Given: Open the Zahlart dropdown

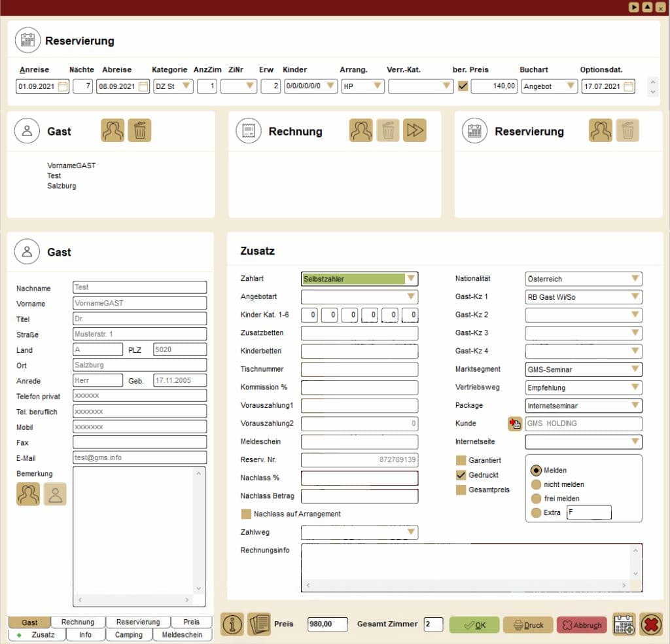Looking at the screenshot, I should click(411, 279).
